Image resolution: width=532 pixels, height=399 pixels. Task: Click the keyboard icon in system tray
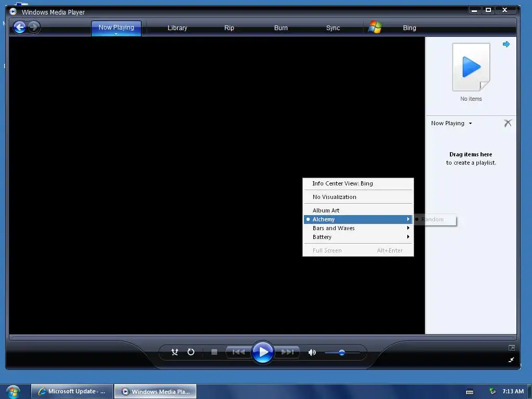[470, 392]
